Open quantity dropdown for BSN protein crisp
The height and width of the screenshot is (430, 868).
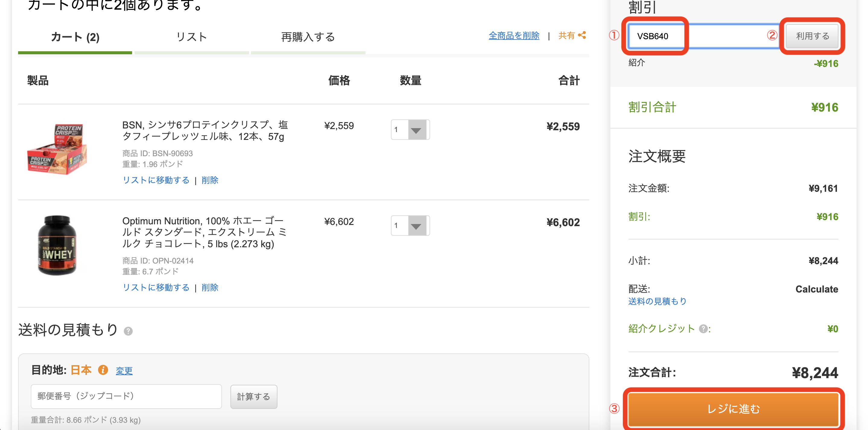410,130
